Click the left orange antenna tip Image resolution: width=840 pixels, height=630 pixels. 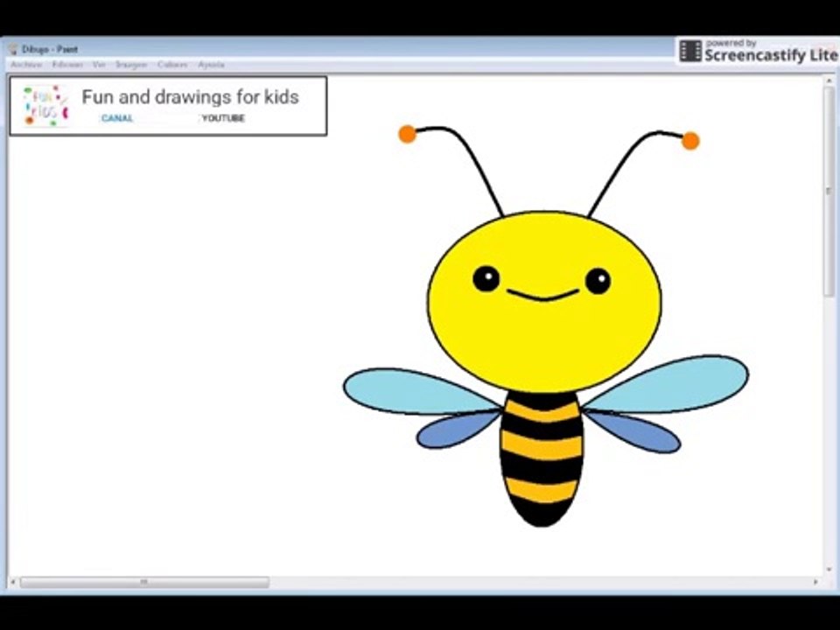407,134
